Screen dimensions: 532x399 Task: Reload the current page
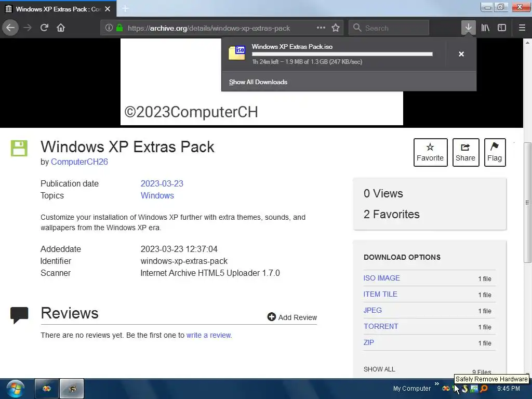44,28
